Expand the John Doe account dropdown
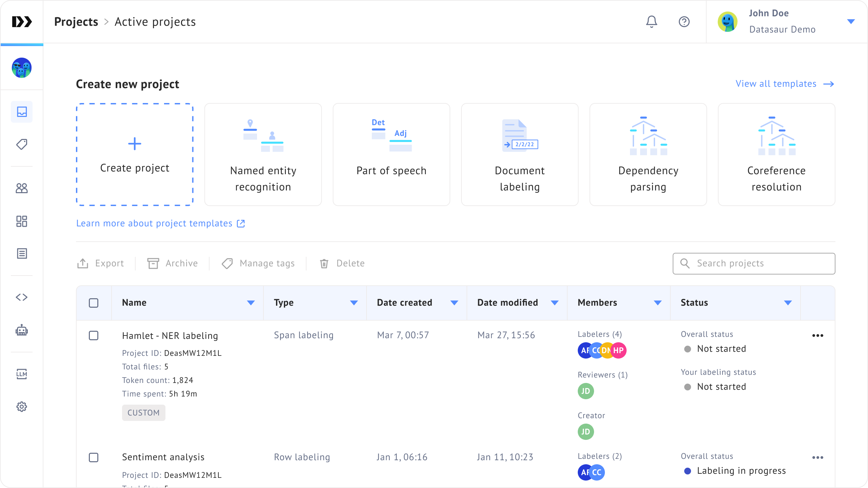 click(851, 22)
